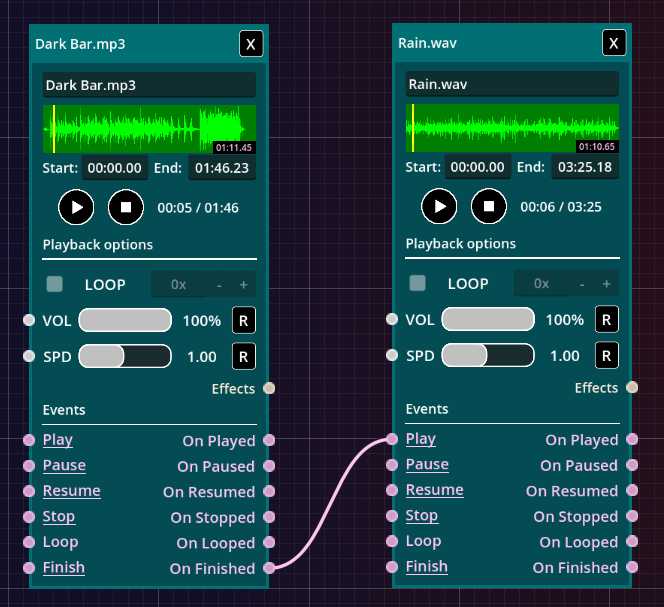Enable LOOP checkbox for Rain.wav
664x607 pixels.
(417, 283)
